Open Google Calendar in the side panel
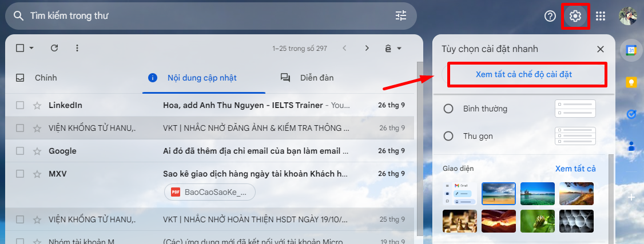 [x=631, y=50]
